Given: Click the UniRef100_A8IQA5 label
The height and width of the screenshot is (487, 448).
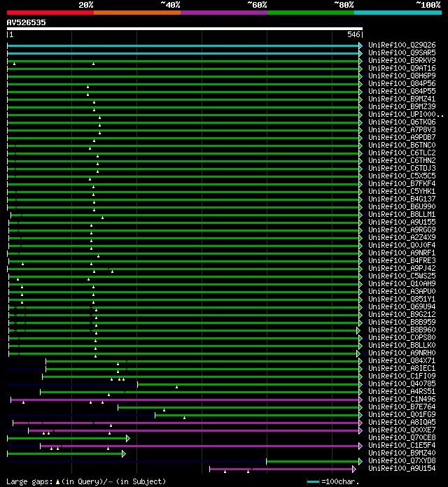Looking at the screenshot, I should [x=402, y=422].
